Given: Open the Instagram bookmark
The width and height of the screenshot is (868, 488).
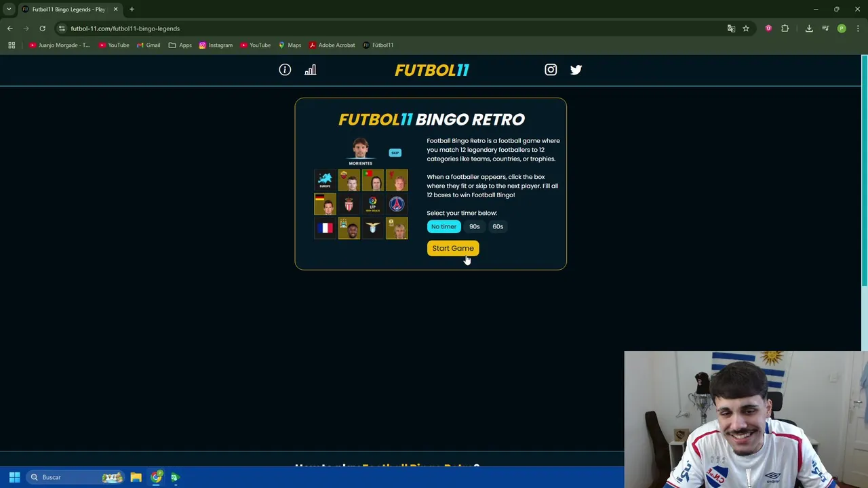Looking at the screenshot, I should click(216, 45).
